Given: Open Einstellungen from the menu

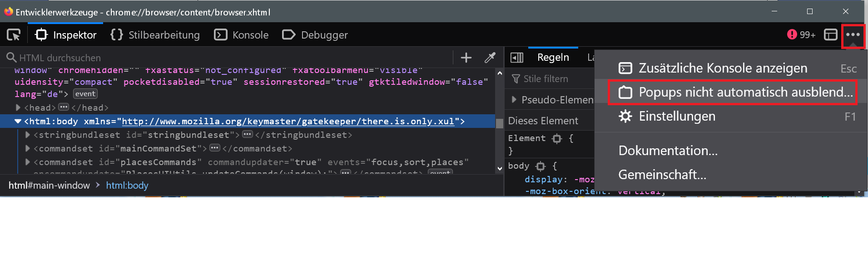Looking at the screenshot, I should pyautogui.click(x=677, y=117).
